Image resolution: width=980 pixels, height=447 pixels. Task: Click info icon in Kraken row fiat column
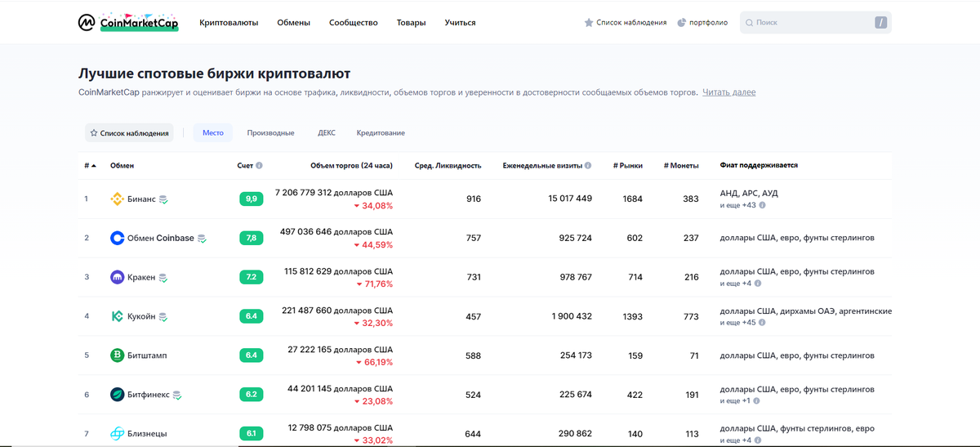point(757,284)
